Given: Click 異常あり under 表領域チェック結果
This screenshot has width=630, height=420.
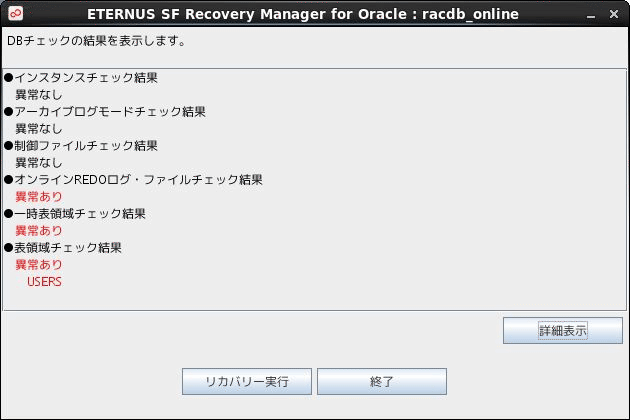Looking at the screenshot, I should [39, 264].
